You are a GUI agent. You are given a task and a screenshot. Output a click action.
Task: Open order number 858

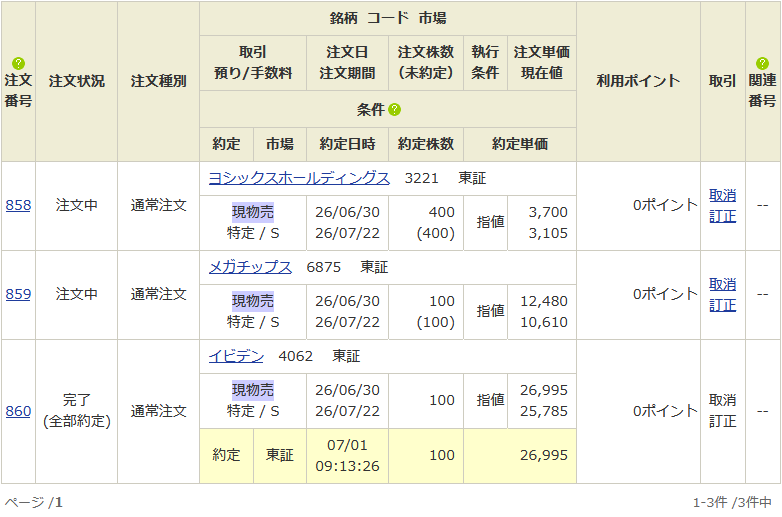[x=18, y=205]
